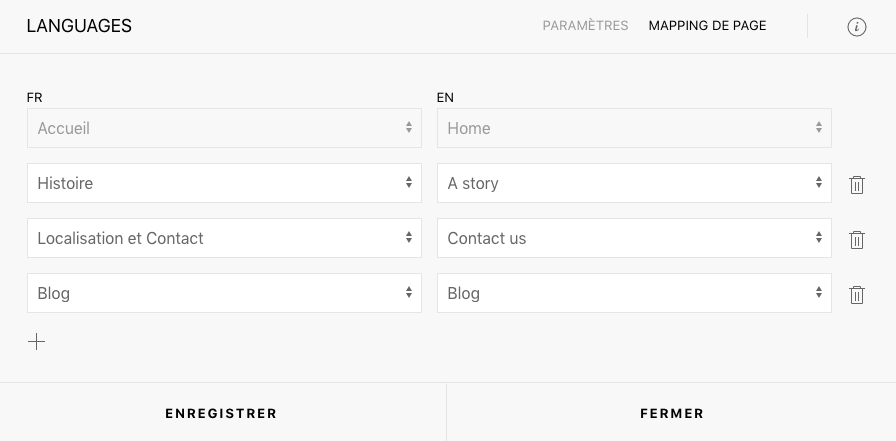Add a new page mapping with plus icon
Screen dimensions: 896x441
pyautogui.click(x=37, y=342)
